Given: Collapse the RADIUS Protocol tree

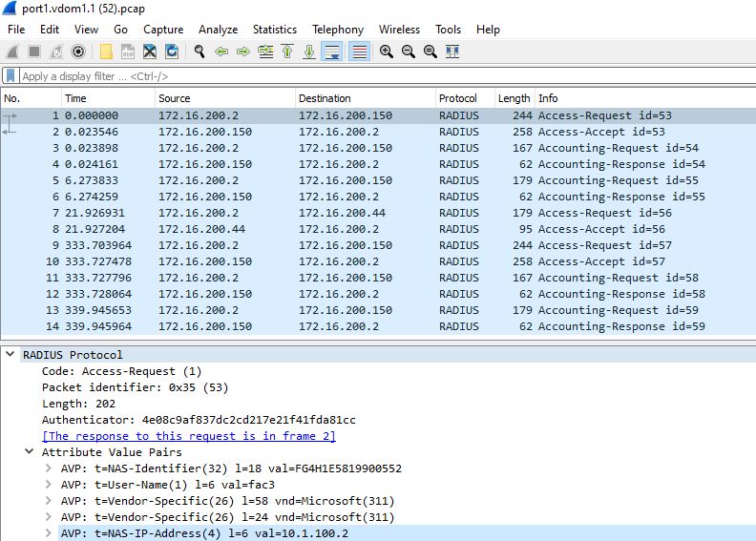Looking at the screenshot, I should (x=10, y=355).
